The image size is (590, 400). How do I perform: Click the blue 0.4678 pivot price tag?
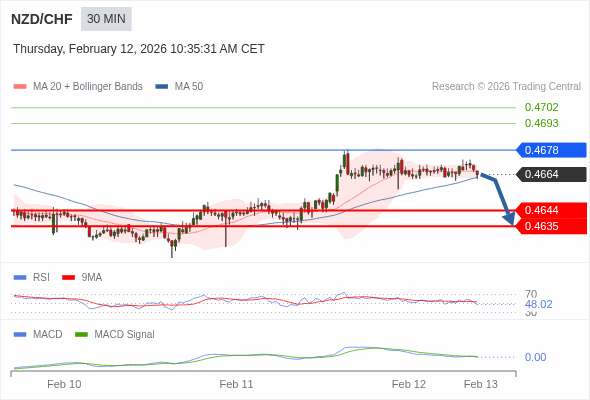tap(551, 150)
